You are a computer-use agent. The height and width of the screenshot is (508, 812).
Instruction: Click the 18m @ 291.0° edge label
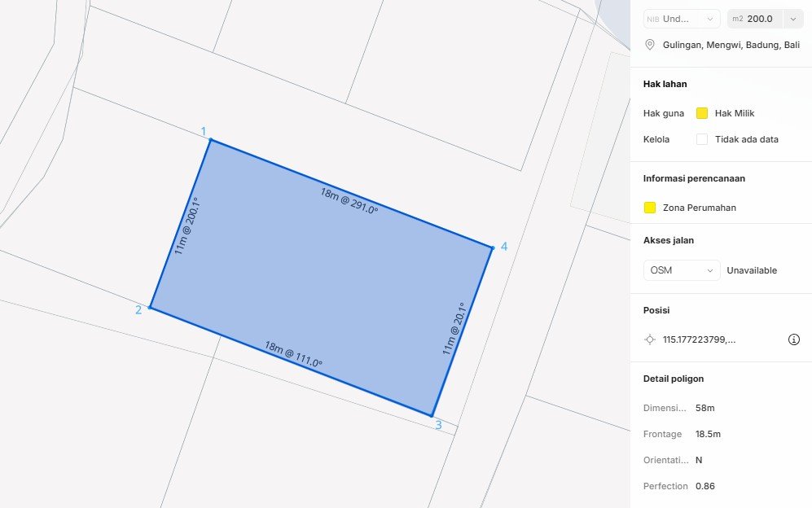click(x=349, y=200)
